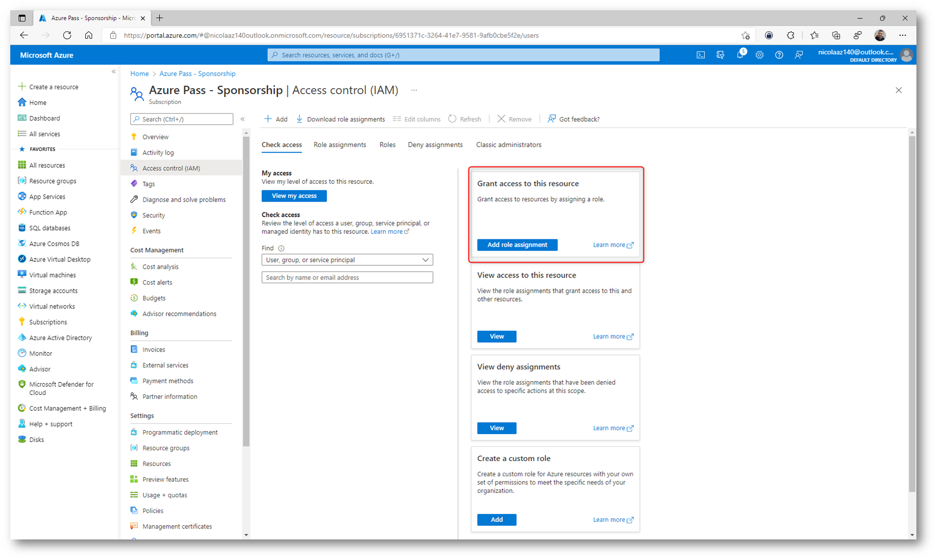937x560 pixels.
Task: Click the Home breadcrumb link
Action: click(139, 73)
